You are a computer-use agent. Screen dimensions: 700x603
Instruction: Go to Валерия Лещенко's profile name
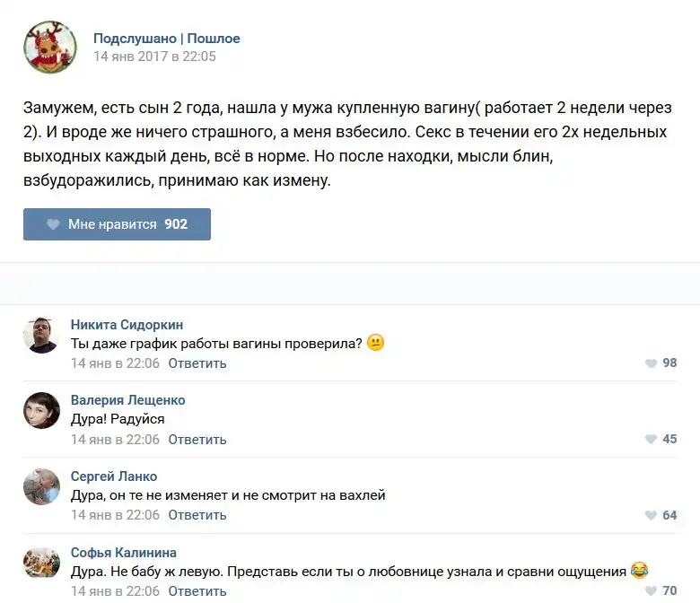click(127, 400)
